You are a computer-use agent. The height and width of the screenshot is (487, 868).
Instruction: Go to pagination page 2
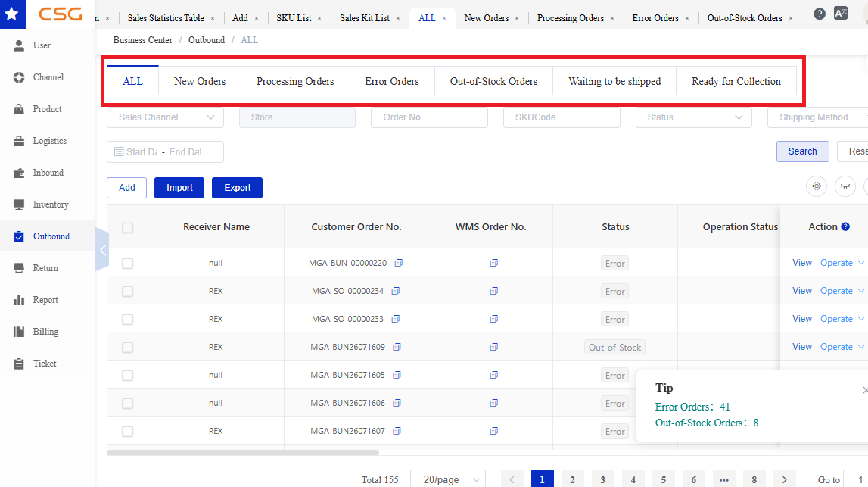pos(572,479)
